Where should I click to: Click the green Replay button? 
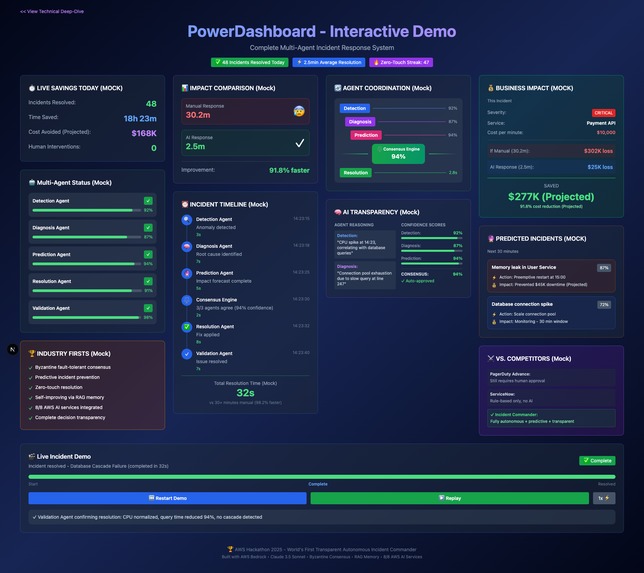coord(449,498)
